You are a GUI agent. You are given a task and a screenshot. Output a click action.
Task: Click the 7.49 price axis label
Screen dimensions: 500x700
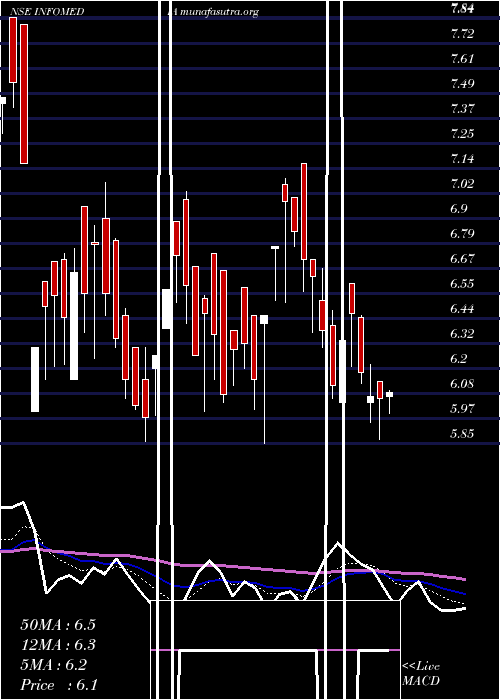pos(462,83)
